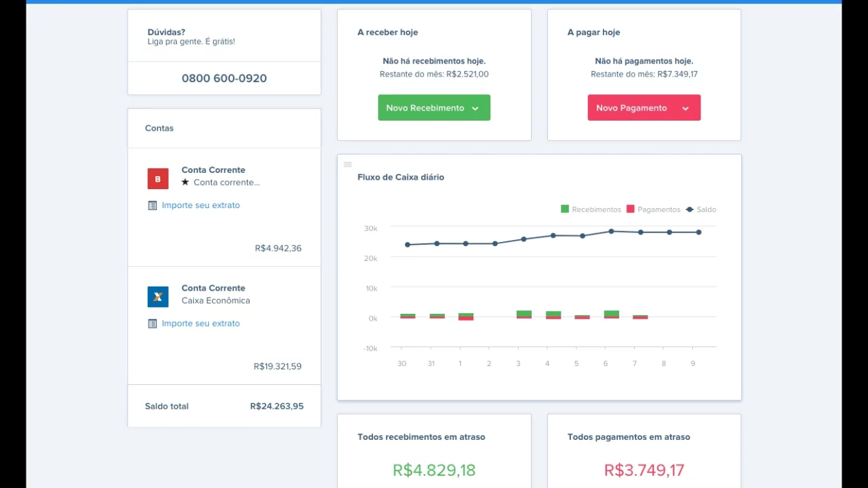Click the green receipts bar on day 3
This screenshot has width=868, height=488.
524,314
